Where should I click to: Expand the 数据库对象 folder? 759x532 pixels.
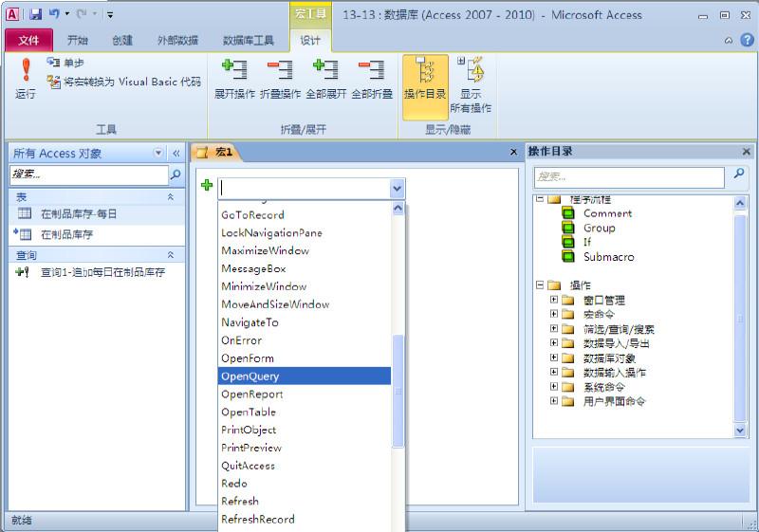pos(554,358)
